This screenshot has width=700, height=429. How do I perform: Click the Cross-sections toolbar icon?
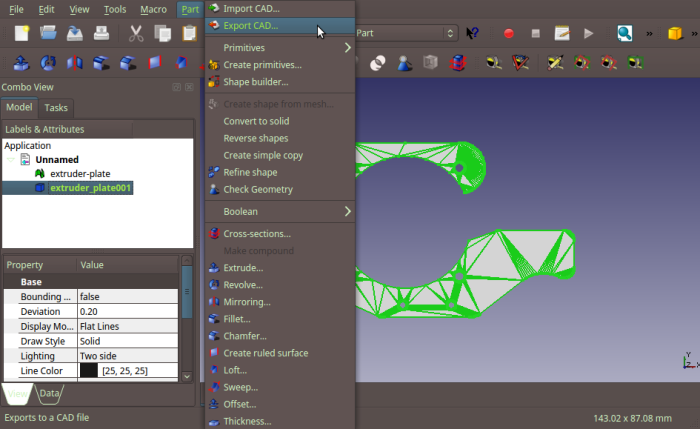pyautogui.click(x=458, y=63)
